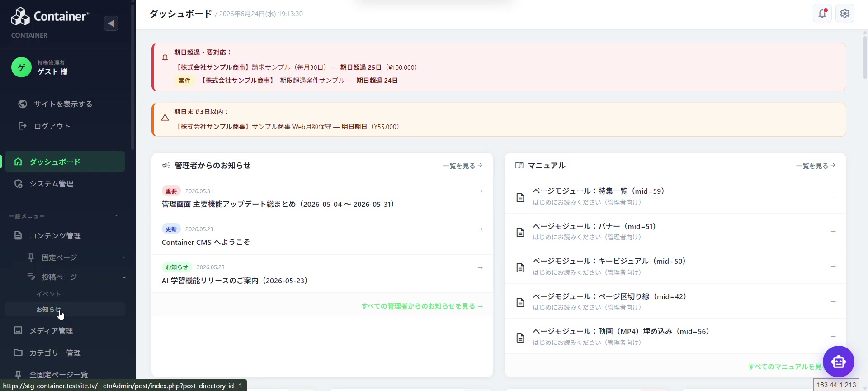Viewport: 868px width, 391px height.
Task: Open 期限超過案件サンプル alert entry
Action: [x=286, y=81]
